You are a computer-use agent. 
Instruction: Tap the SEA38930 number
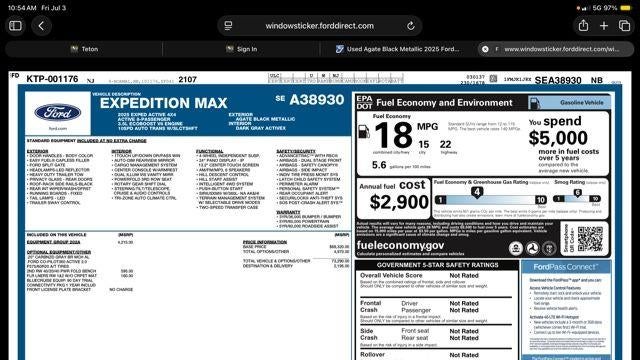558,80
